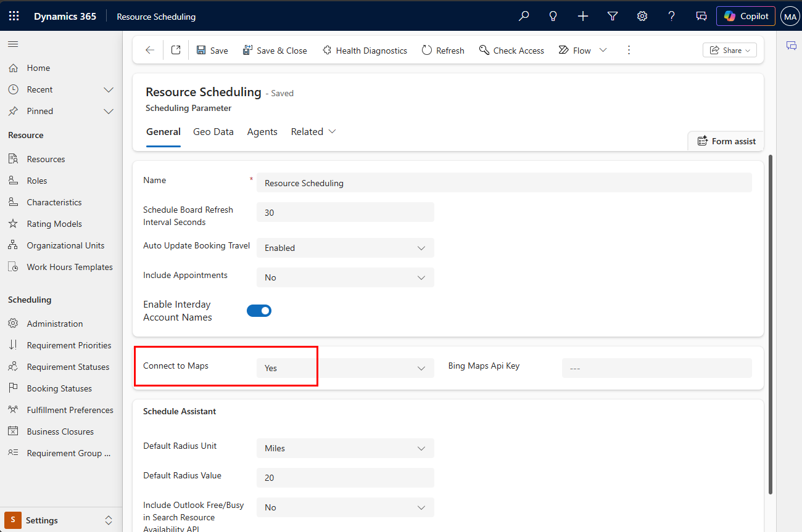
Task: Open the Related tab dropdown
Action: point(313,132)
